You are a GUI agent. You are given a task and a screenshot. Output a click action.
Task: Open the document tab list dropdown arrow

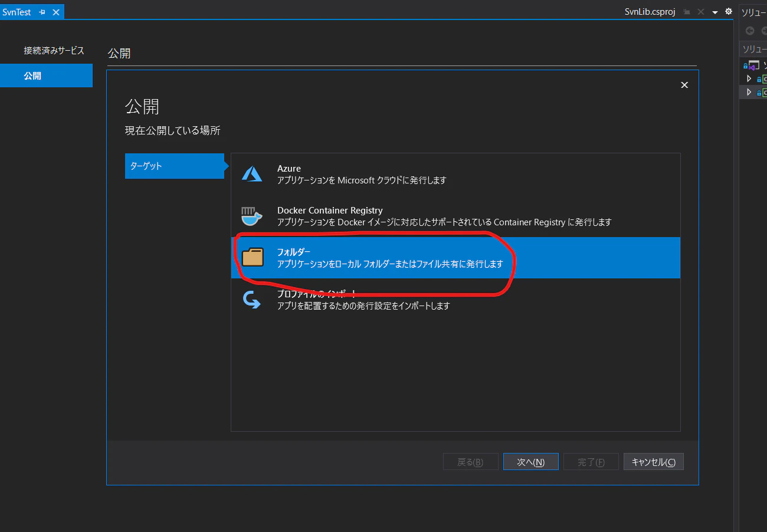tap(715, 12)
